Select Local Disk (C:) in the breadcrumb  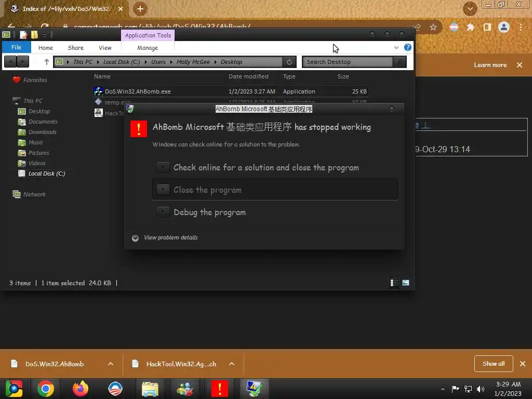[x=122, y=62]
